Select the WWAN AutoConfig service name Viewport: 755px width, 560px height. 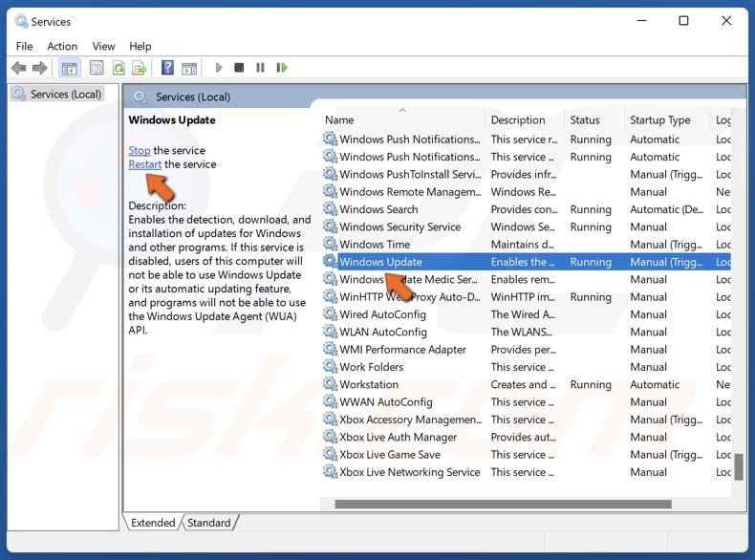[x=386, y=401]
